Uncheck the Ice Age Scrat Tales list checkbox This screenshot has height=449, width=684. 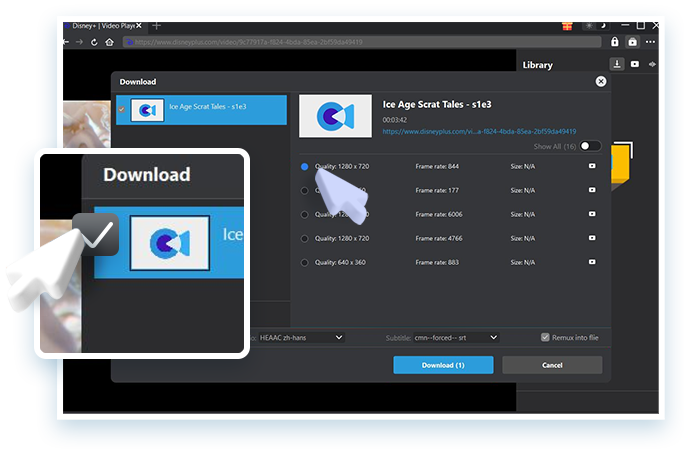(x=121, y=110)
